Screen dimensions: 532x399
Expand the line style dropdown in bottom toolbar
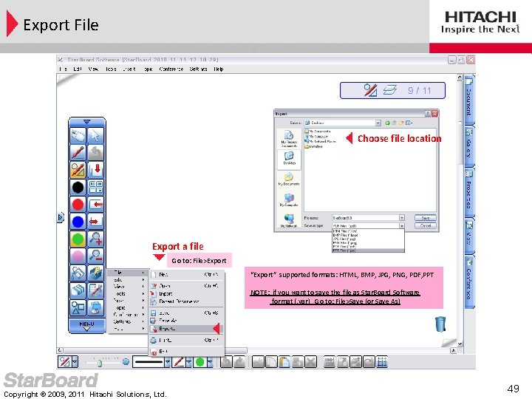click(168, 362)
